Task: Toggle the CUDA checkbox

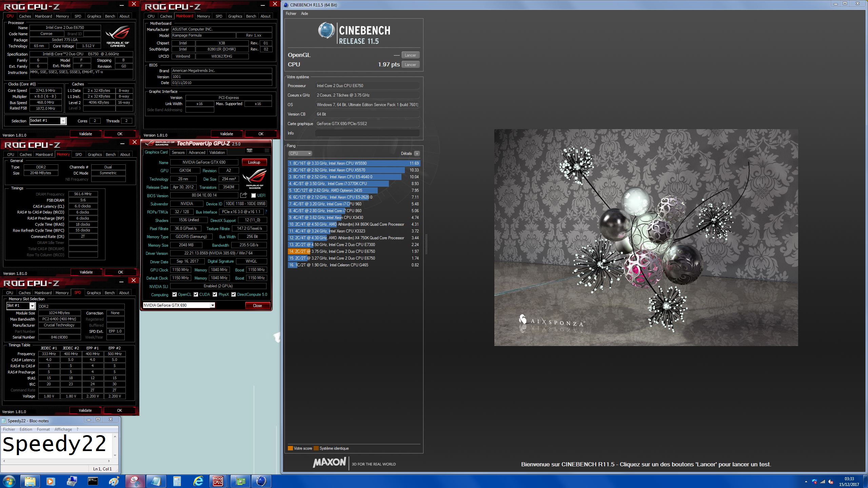Action: pyautogui.click(x=196, y=294)
